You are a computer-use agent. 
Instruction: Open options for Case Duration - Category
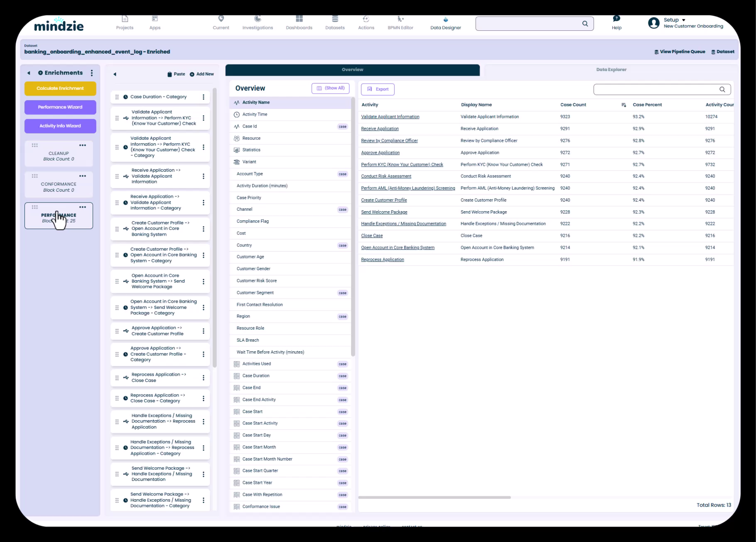pos(204,97)
